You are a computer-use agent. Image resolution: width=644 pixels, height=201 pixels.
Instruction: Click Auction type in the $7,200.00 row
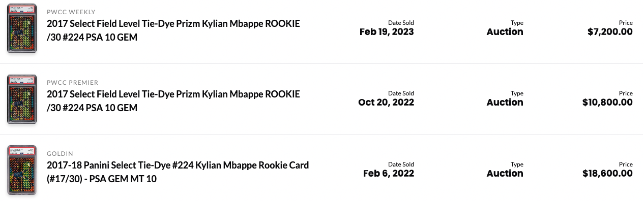(505, 32)
